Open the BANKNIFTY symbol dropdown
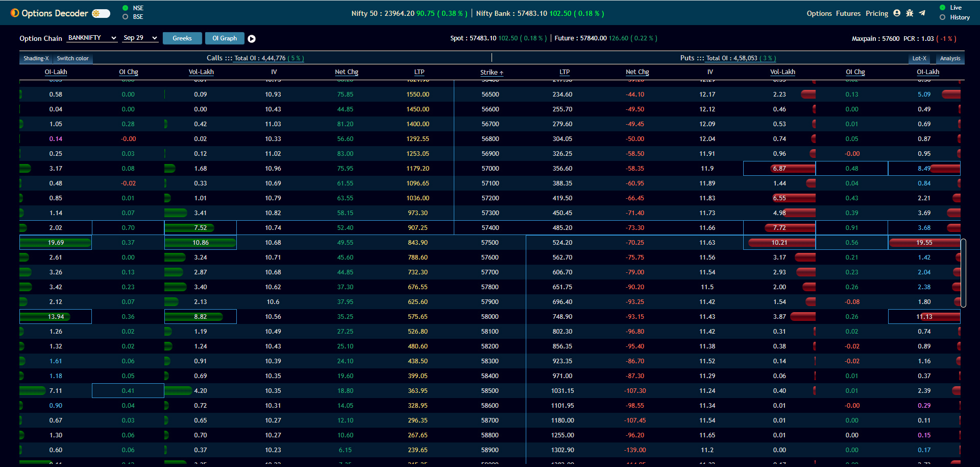The height and width of the screenshot is (467, 980). click(92, 38)
